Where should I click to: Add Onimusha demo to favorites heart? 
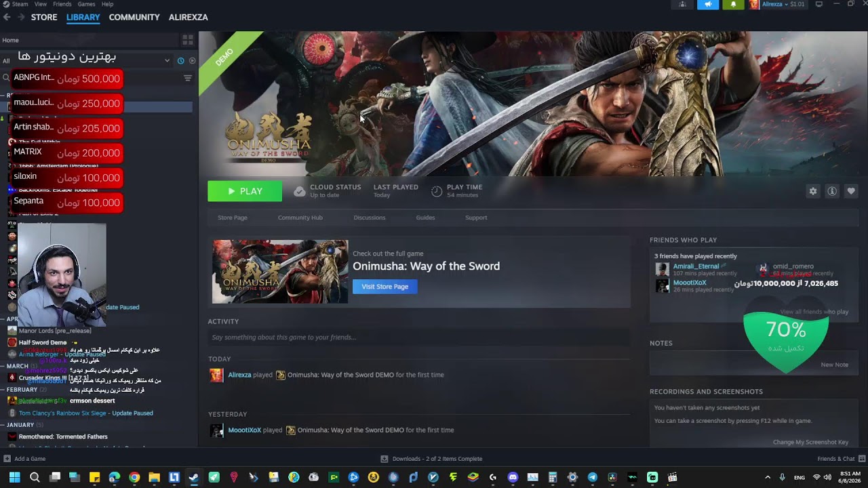click(x=851, y=191)
